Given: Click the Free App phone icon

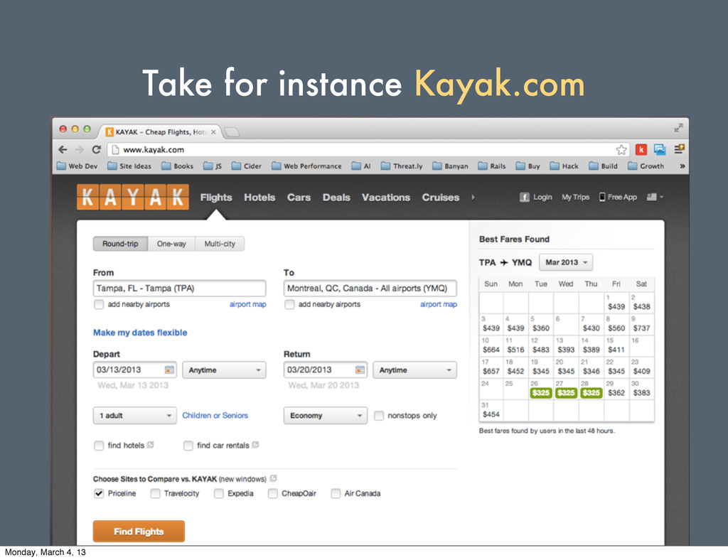Looking at the screenshot, I should (602, 197).
